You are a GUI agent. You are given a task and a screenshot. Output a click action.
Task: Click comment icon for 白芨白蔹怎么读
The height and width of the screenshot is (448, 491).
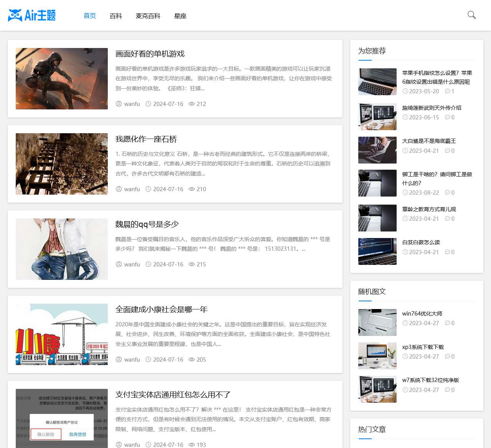coord(447,252)
